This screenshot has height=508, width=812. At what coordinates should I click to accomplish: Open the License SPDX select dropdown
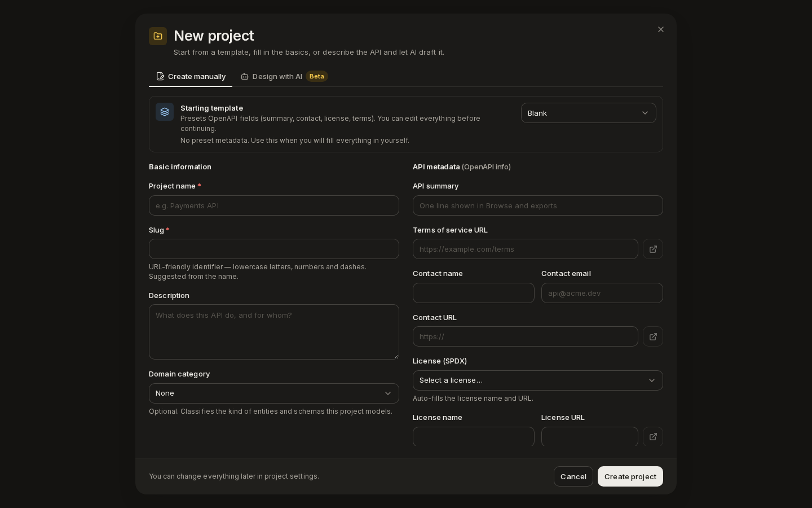coord(538,380)
